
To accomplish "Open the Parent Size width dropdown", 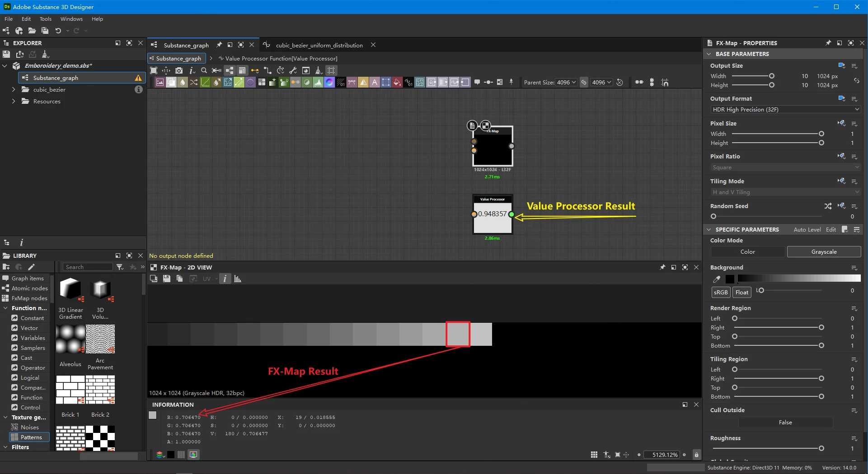I will click(567, 82).
